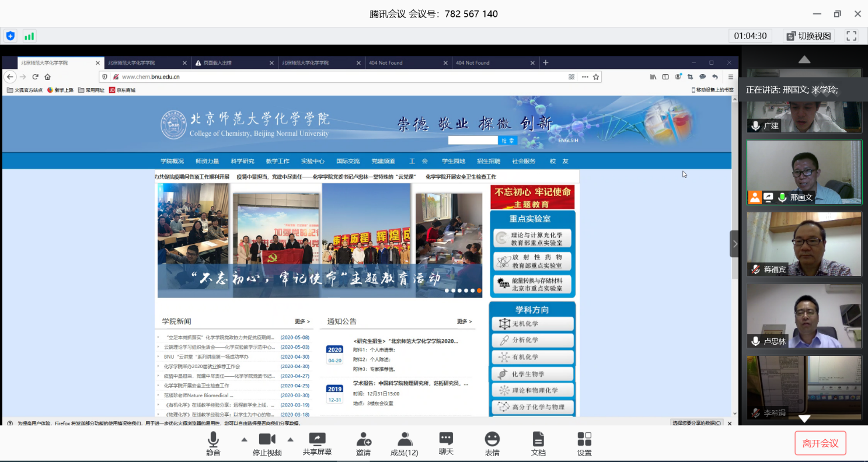Open the meeting settings icon
Viewport: 868px width, 462px height.
tap(584, 439)
